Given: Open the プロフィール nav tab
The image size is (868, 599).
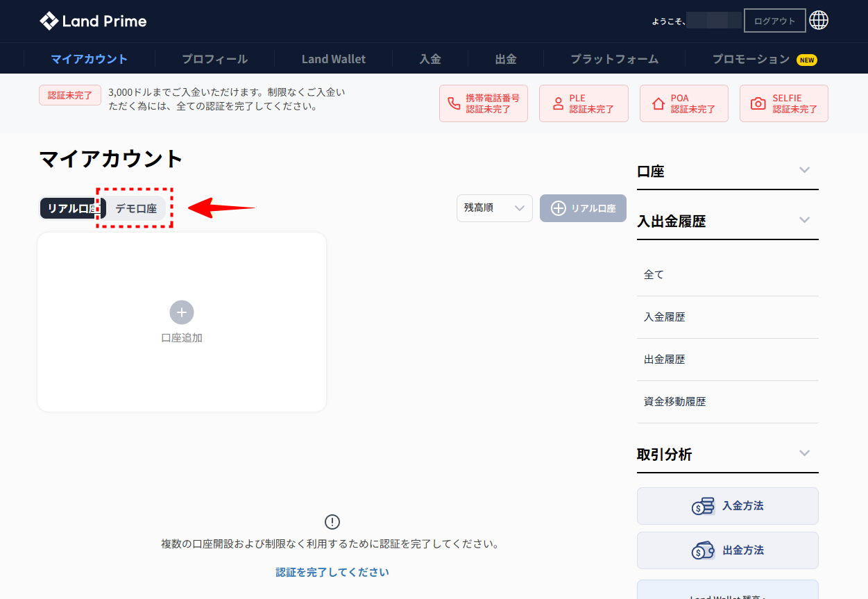Looking at the screenshot, I should 215,59.
